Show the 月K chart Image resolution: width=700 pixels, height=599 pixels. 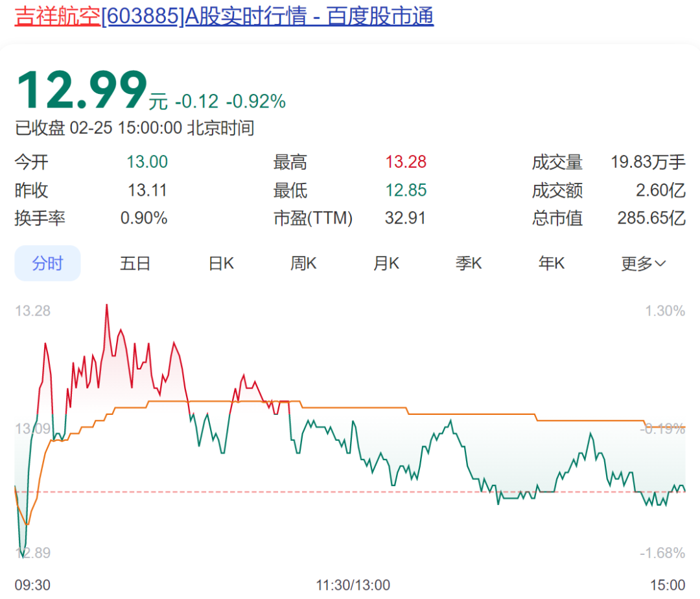[386, 263]
